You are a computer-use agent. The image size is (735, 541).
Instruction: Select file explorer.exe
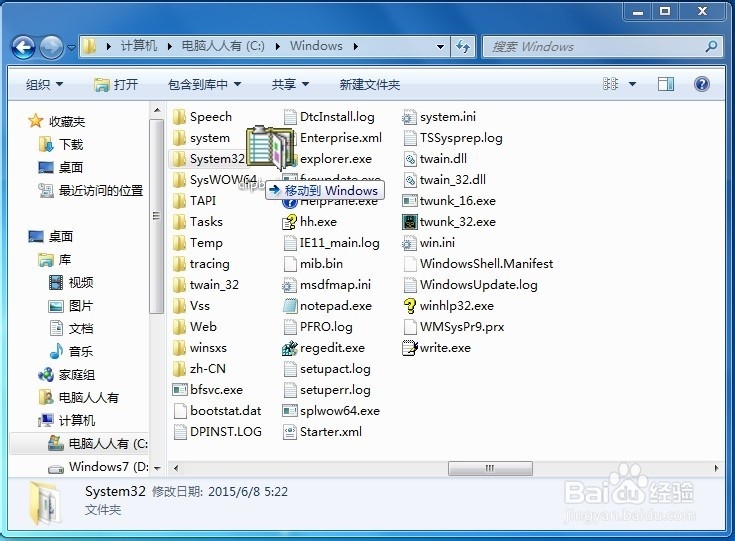[336, 159]
